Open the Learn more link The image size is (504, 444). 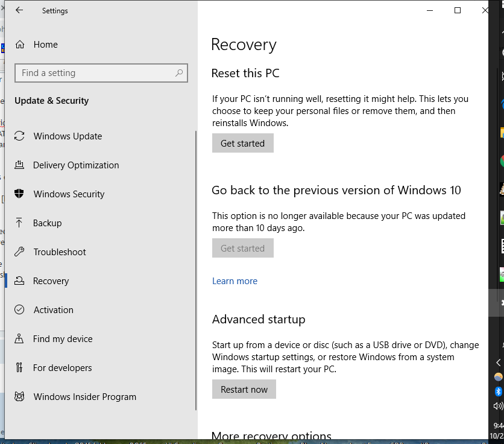click(x=235, y=281)
